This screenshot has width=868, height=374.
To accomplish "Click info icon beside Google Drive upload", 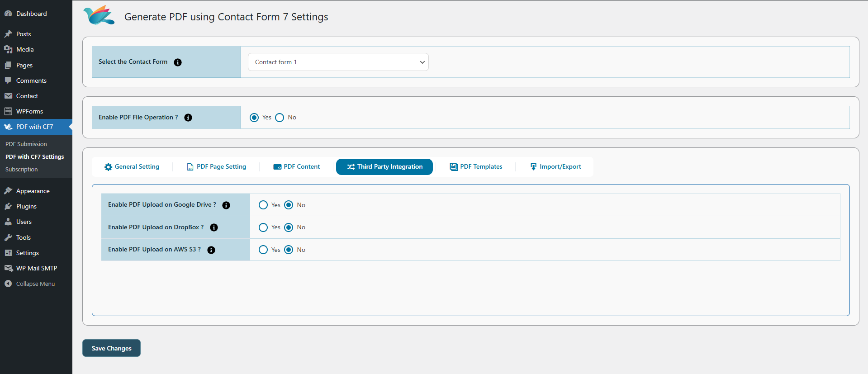I will (x=226, y=205).
